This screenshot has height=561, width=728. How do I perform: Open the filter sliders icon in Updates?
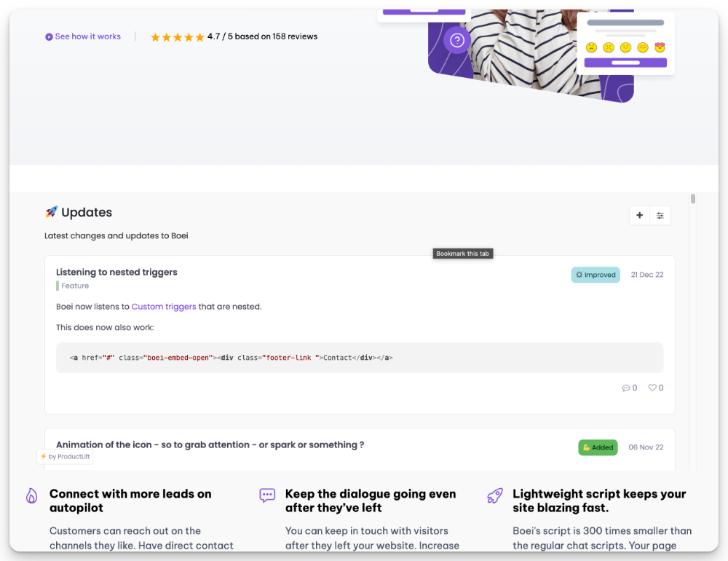pyautogui.click(x=660, y=216)
